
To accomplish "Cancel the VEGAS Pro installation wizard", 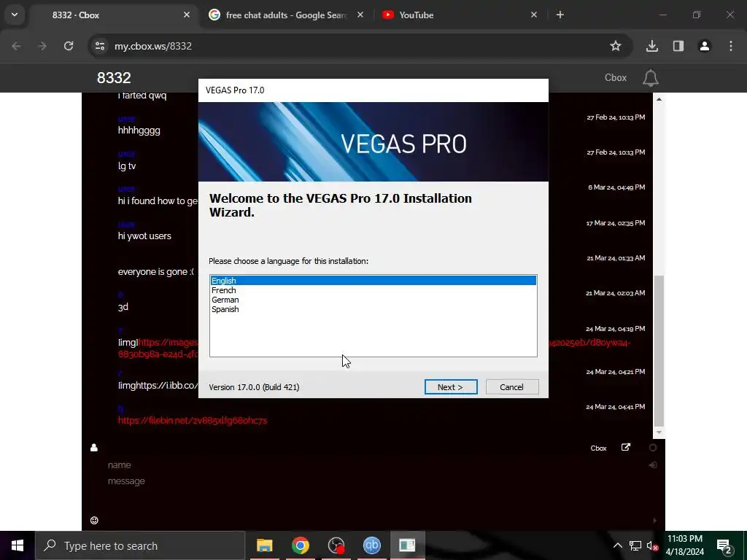I will [x=512, y=386].
